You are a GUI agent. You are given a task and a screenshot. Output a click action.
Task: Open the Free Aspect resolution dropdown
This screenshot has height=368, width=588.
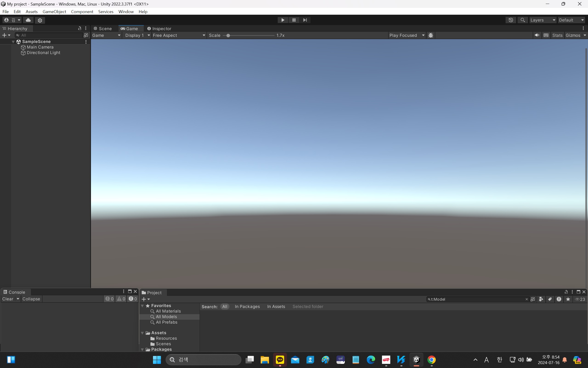(x=179, y=35)
